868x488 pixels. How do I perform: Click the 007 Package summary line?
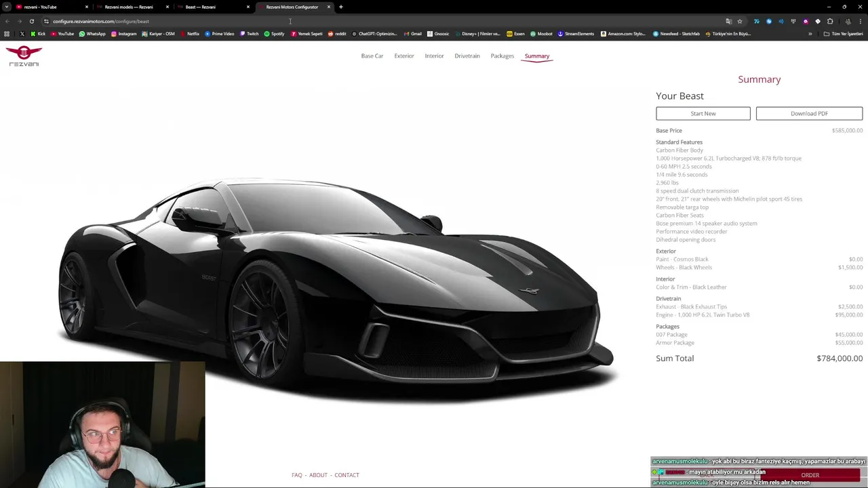tap(759, 335)
